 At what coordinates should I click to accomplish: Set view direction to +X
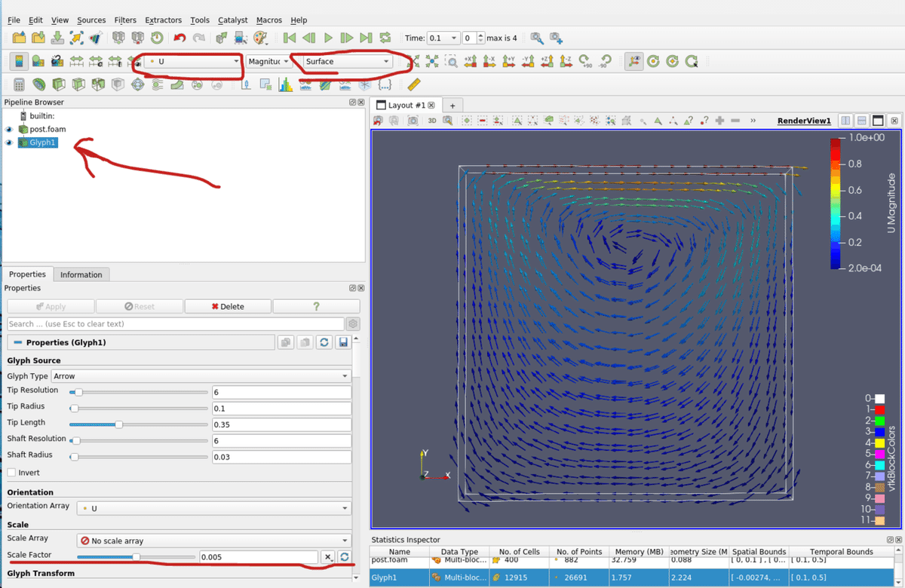click(x=471, y=62)
